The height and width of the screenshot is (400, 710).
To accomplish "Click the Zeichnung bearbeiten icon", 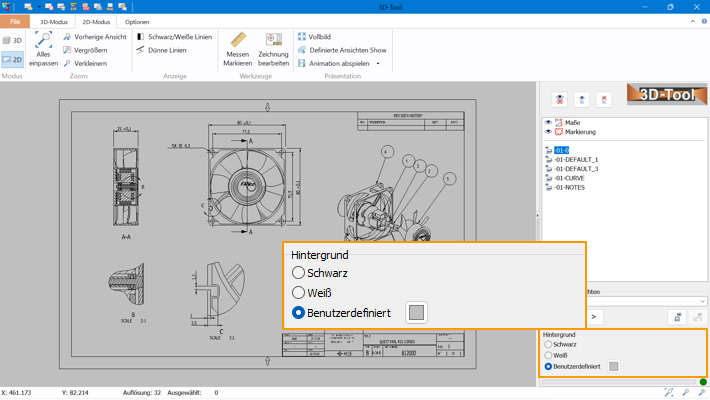I will coord(273,42).
